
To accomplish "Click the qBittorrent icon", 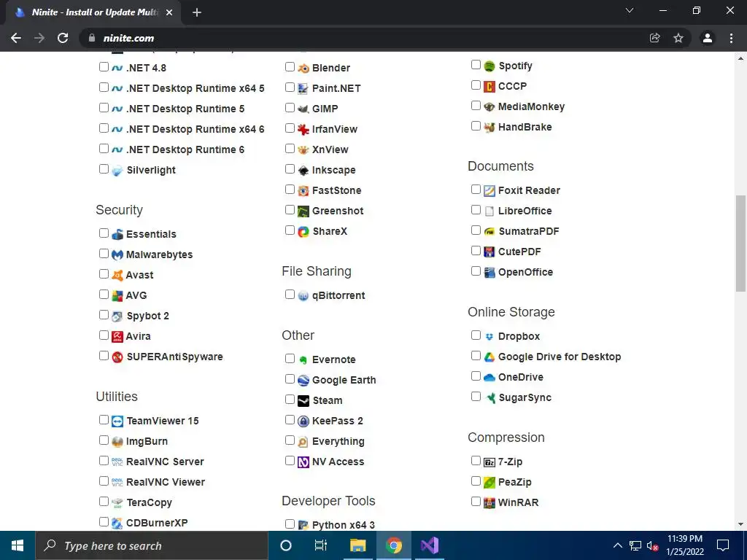I will (303, 296).
